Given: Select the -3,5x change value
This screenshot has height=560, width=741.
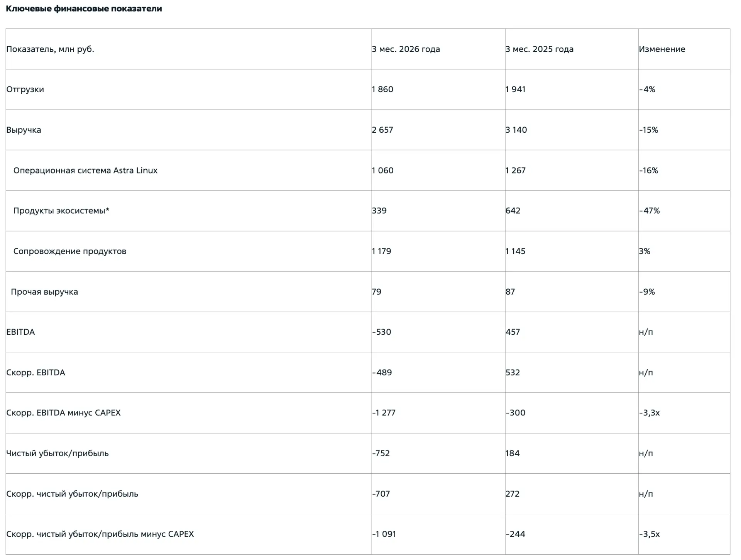Looking at the screenshot, I should (650, 534).
